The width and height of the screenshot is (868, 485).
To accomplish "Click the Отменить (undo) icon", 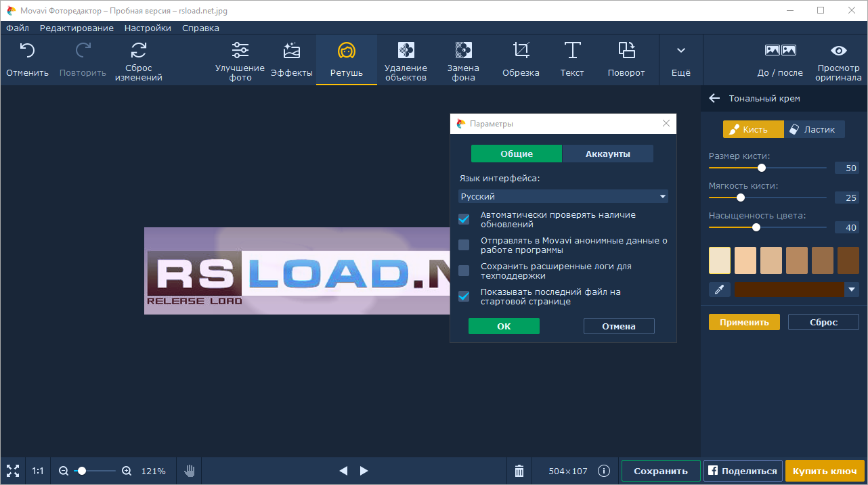I will point(27,51).
